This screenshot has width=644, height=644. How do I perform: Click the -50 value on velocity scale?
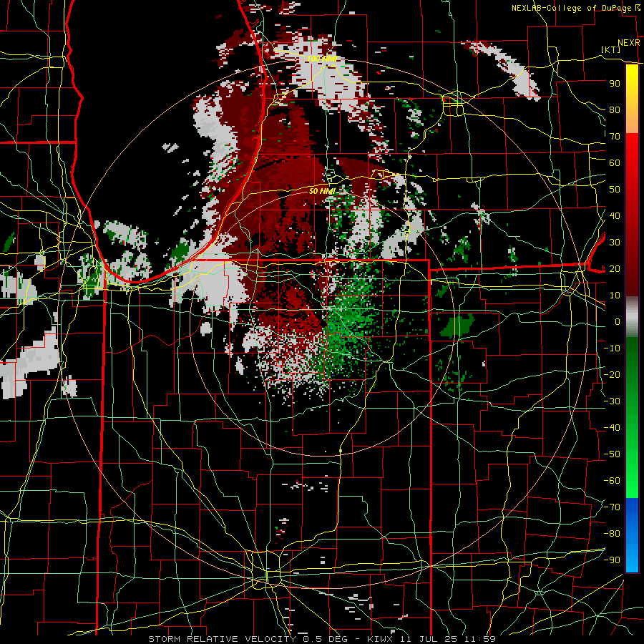pos(612,454)
